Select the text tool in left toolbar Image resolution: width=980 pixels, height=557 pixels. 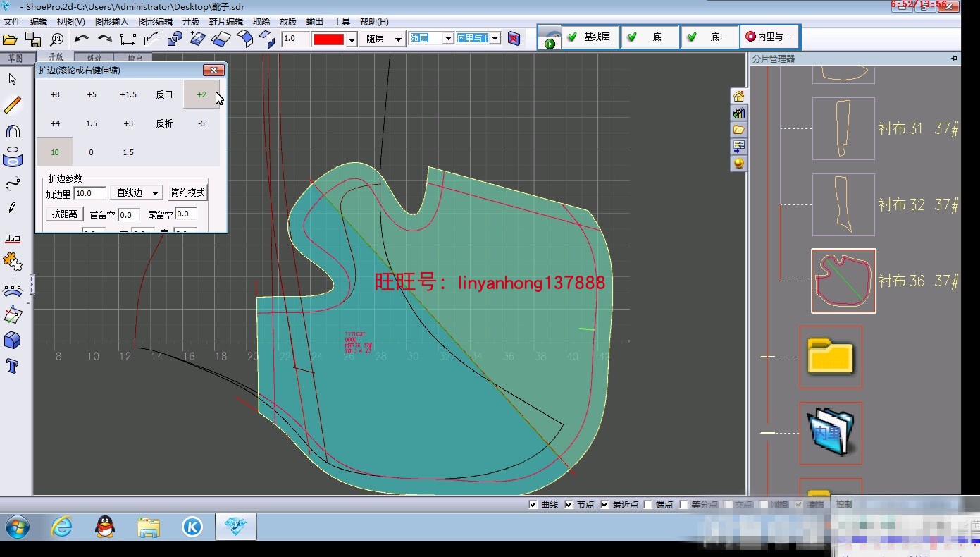tap(12, 366)
